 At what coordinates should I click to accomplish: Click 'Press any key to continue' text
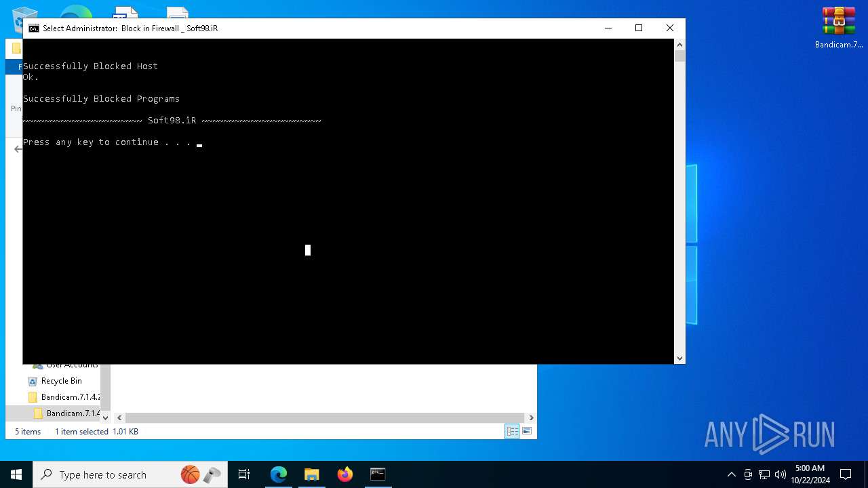click(x=107, y=142)
